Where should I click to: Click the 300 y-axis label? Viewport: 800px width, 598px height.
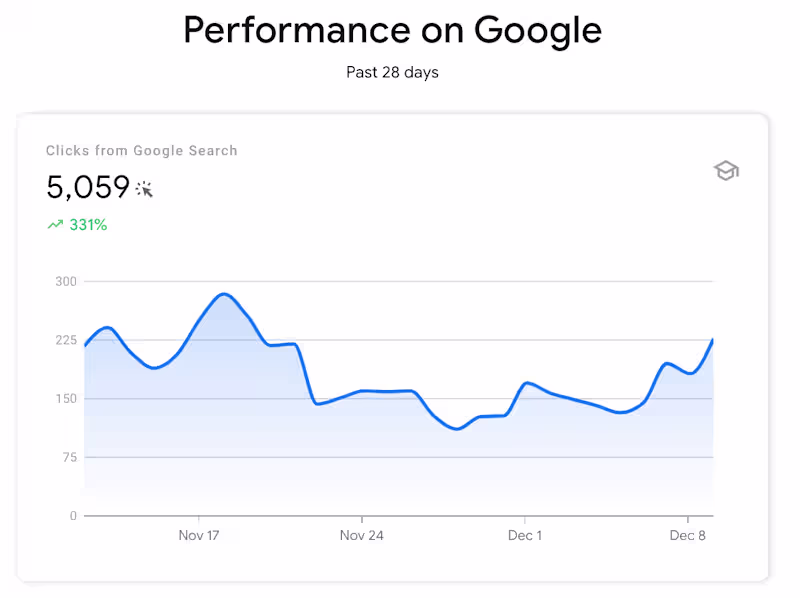[x=66, y=281]
